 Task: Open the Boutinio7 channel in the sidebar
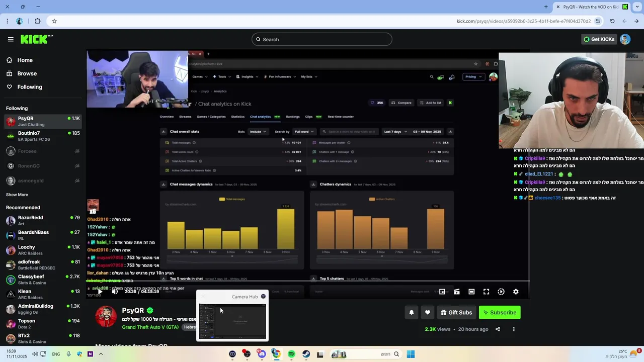click(43, 136)
